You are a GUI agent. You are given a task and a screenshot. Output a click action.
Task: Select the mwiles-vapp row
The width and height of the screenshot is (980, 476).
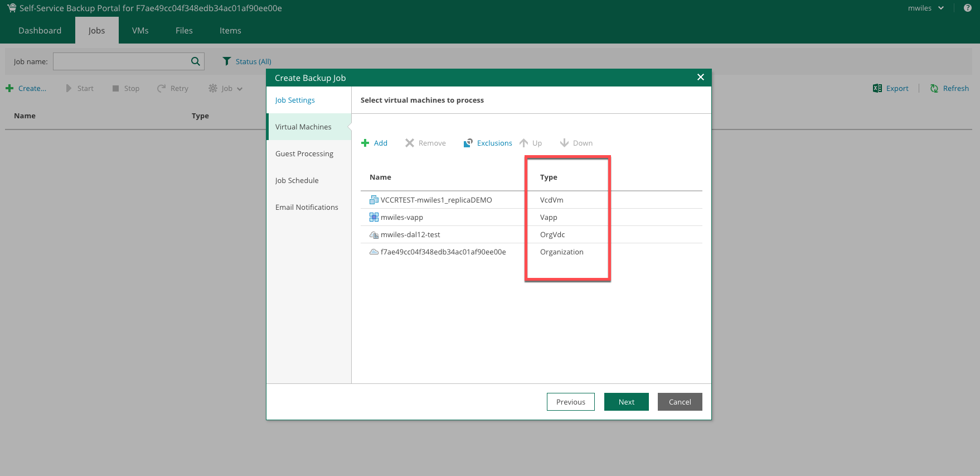[402, 218]
